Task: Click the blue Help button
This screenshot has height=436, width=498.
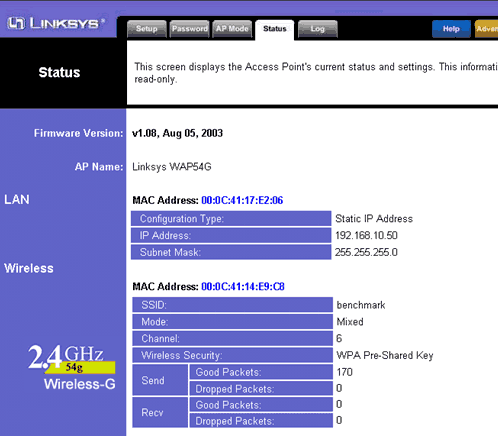Action: (x=451, y=29)
